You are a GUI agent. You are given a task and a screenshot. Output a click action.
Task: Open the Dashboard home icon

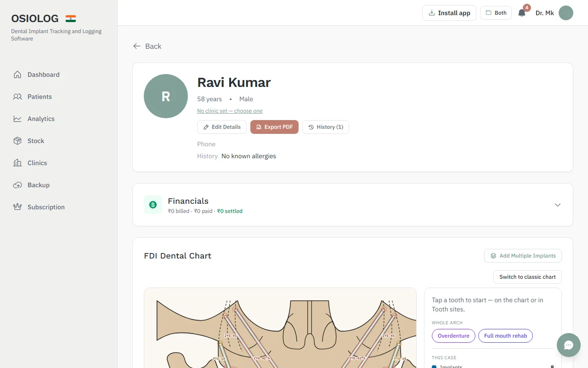click(x=17, y=75)
